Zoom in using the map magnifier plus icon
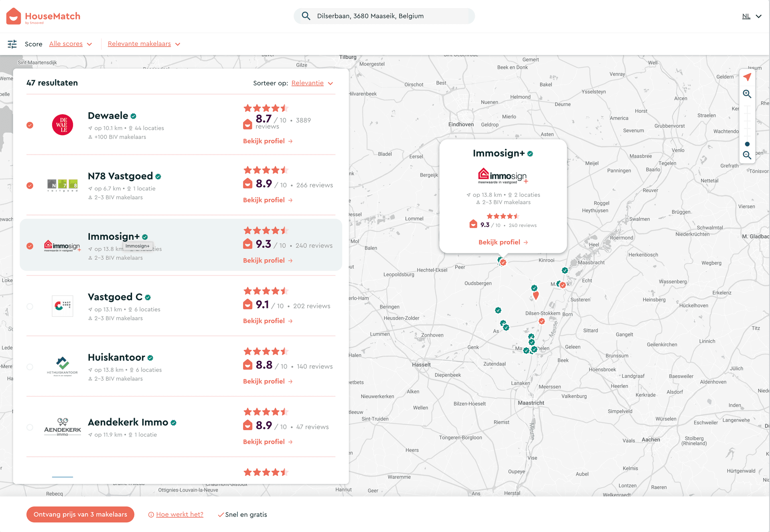Image resolution: width=770 pixels, height=532 pixels. click(747, 94)
